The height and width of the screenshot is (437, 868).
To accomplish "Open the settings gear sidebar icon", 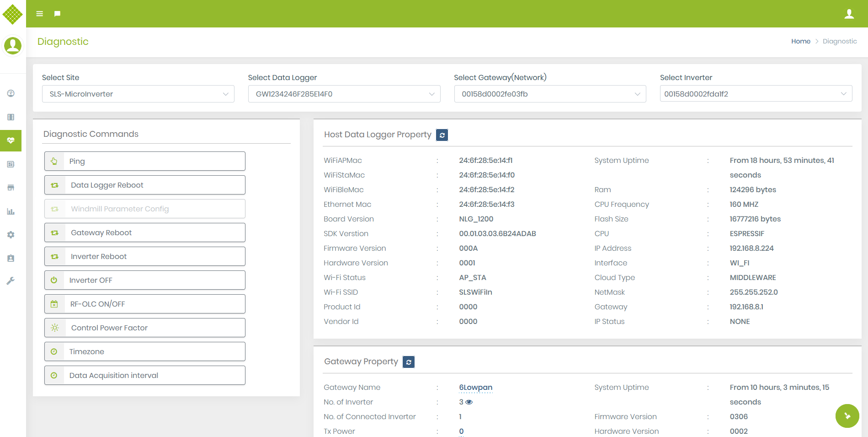I will pos(11,235).
